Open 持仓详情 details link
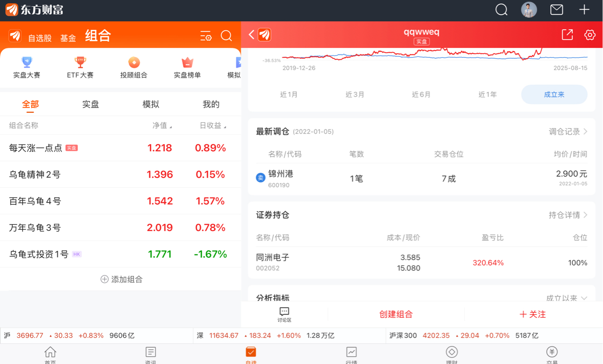The width and height of the screenshot is (603, 364). 568,215
